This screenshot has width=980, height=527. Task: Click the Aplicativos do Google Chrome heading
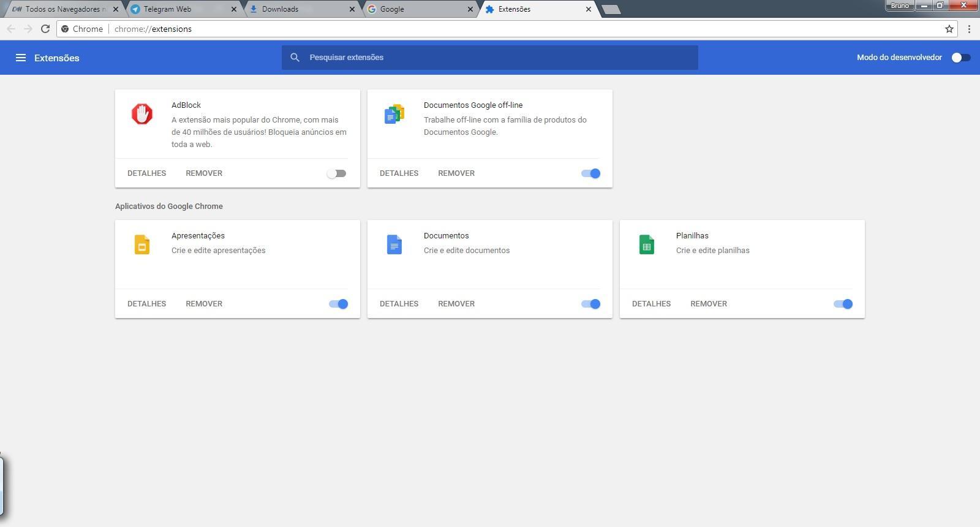[169, 207]
